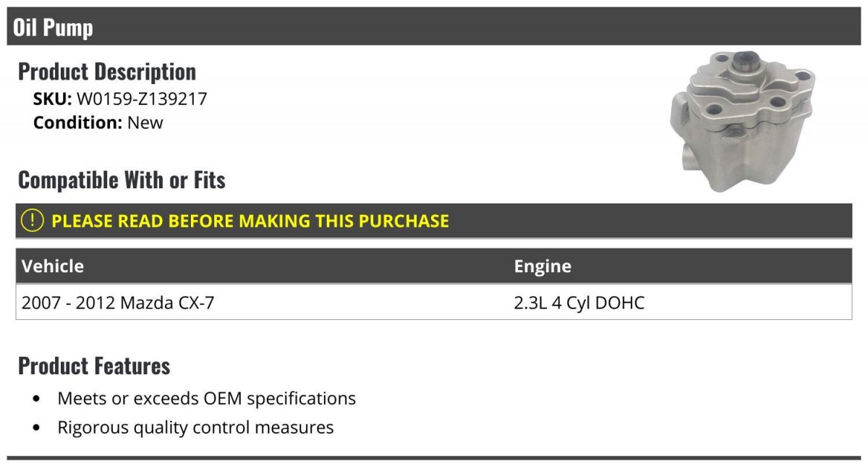The height and width of the screenshot is (467, 868).
Task: Click the bullet before the OEM specifications line
Action: coord(37,399)
